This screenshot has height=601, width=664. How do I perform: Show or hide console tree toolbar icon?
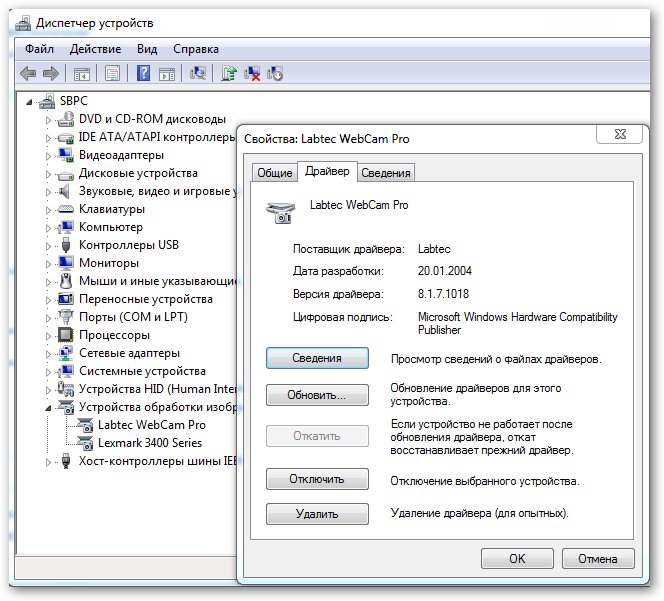point(82,74)
